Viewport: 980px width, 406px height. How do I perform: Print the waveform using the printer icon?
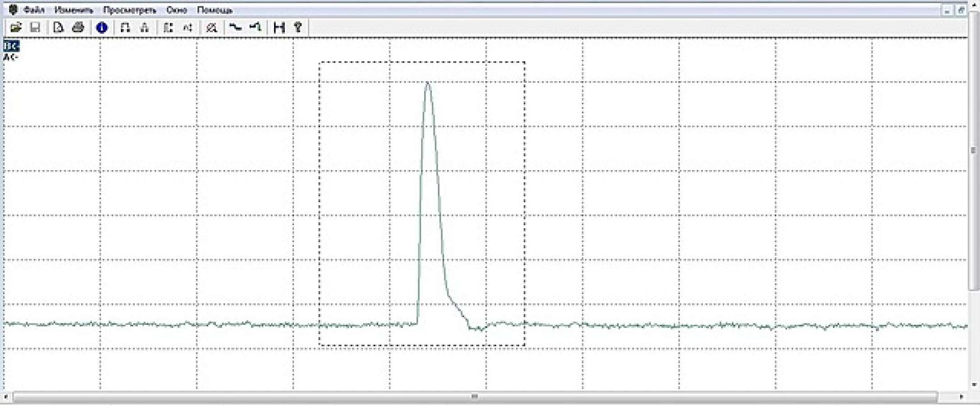coord(78,28)
